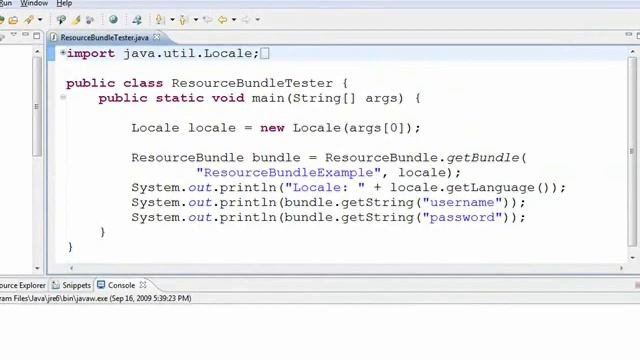The height and width of the screenshot is (360, 640).
Task: Click the editor scroll up arrow
Action: [632, 52]
